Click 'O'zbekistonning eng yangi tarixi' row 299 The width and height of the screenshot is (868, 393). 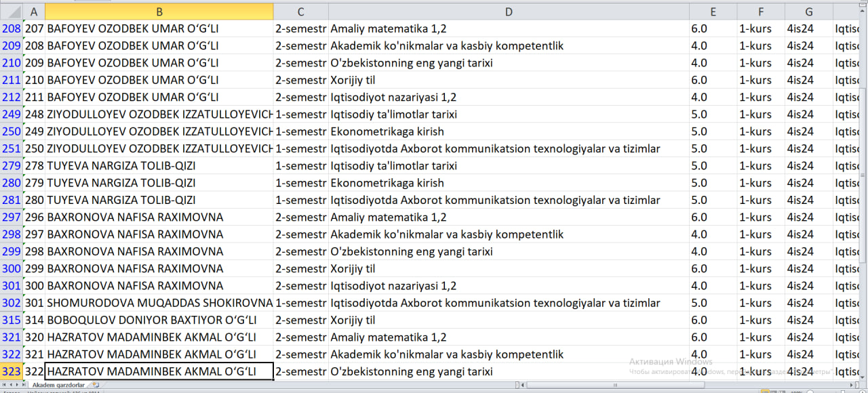pos(509,251)
